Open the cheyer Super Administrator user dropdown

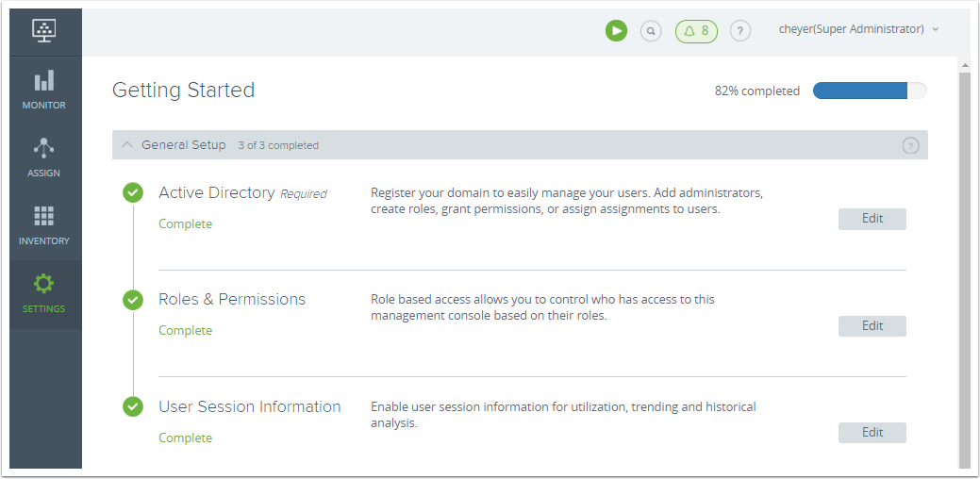point(858,29)
